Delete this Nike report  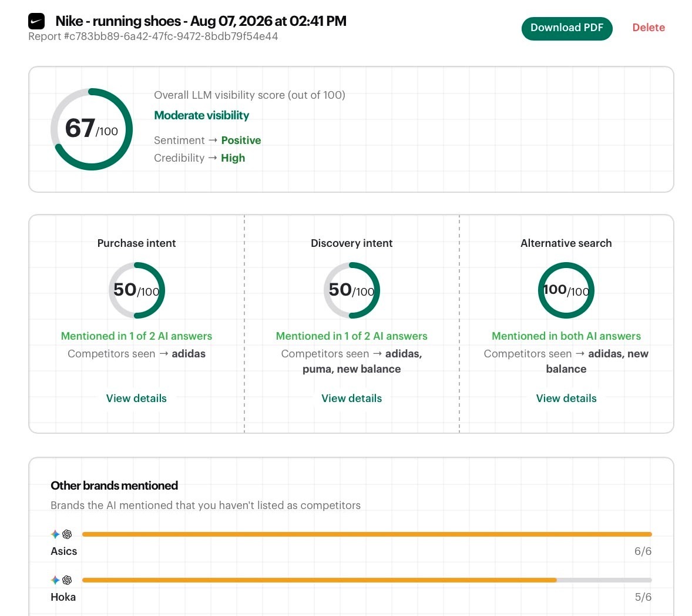(x=649, y=28)
